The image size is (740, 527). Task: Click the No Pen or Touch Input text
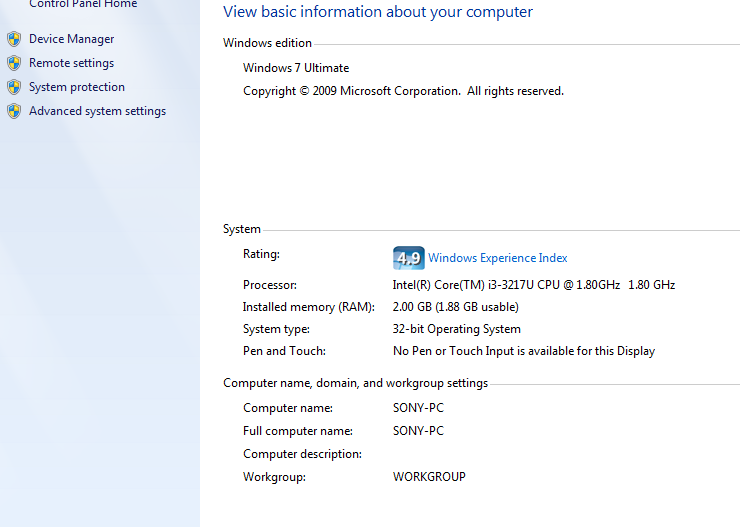click(524, 351)
